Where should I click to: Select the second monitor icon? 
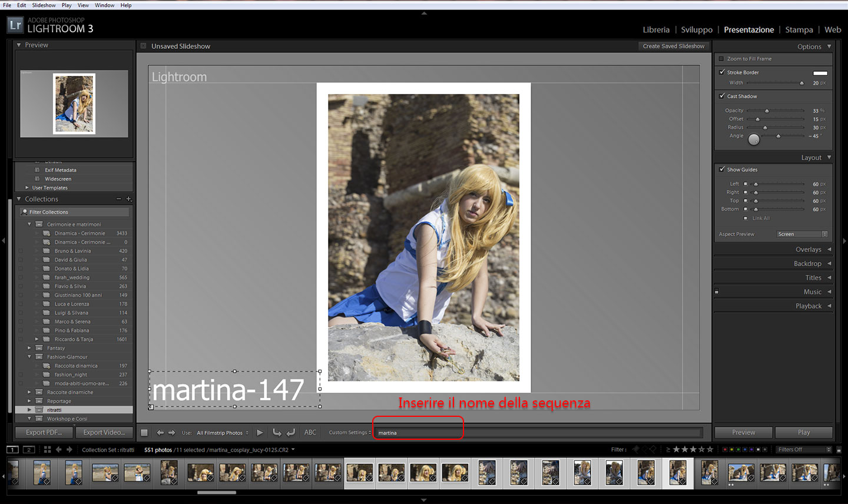pyautogui.click(x=28, y=450)
